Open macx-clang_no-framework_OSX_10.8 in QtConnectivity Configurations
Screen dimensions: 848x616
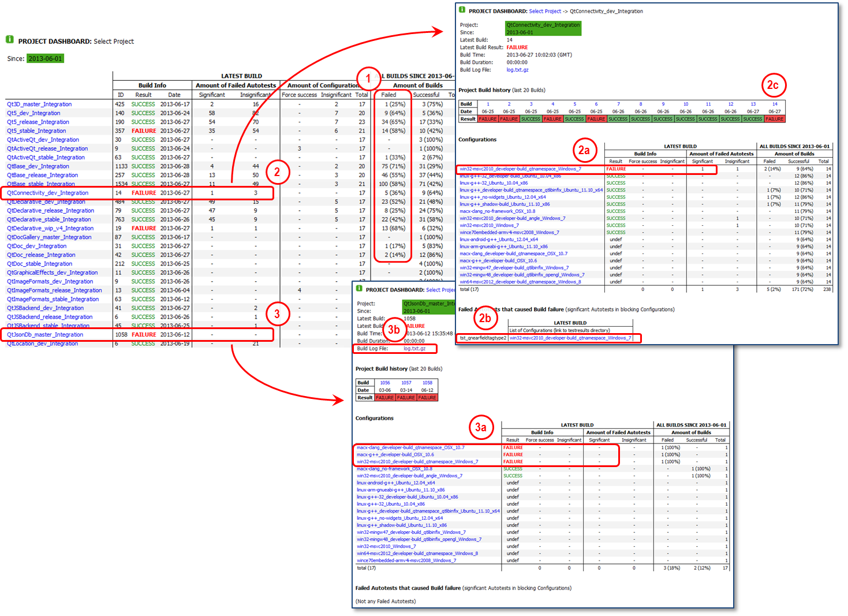pyautogui.click(x=497, y=211)
